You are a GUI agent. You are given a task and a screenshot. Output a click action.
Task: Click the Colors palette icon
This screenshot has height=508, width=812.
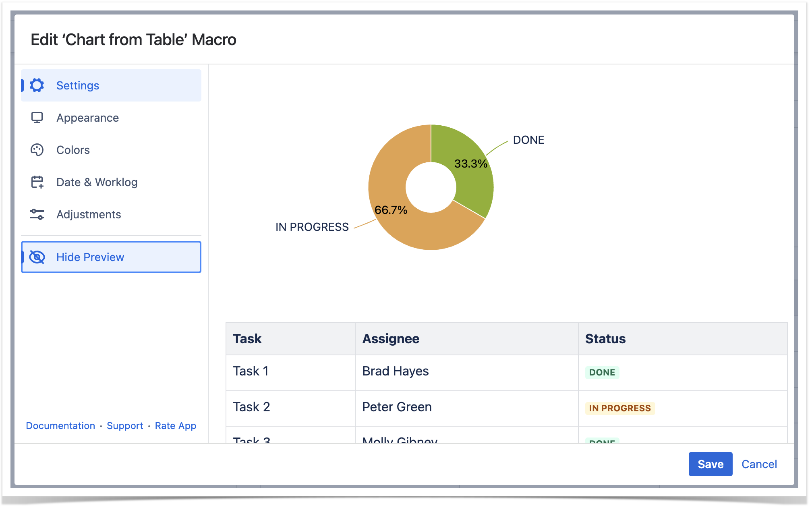coord(37,150)
